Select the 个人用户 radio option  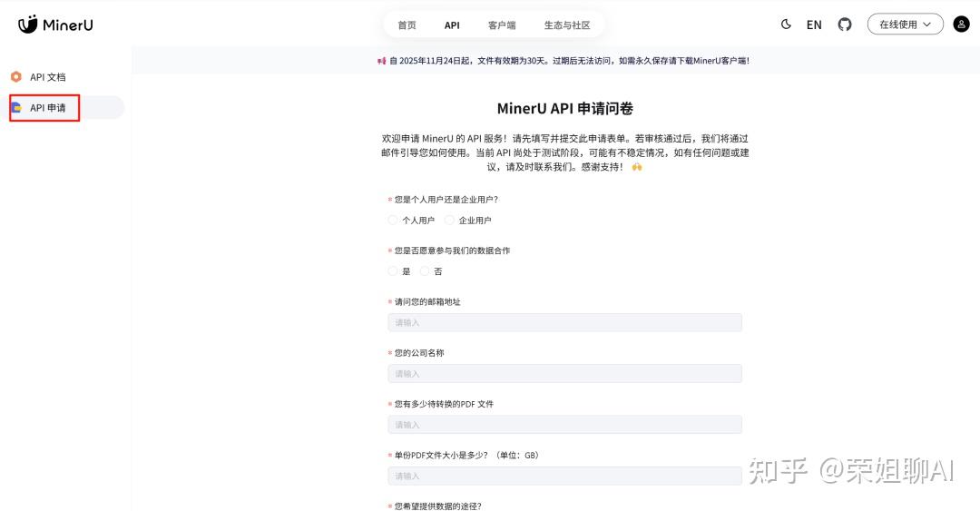coord(393,220)
